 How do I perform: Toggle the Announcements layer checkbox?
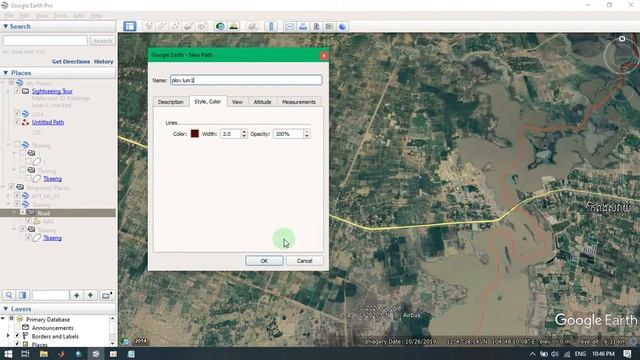(x=17, y=327)
